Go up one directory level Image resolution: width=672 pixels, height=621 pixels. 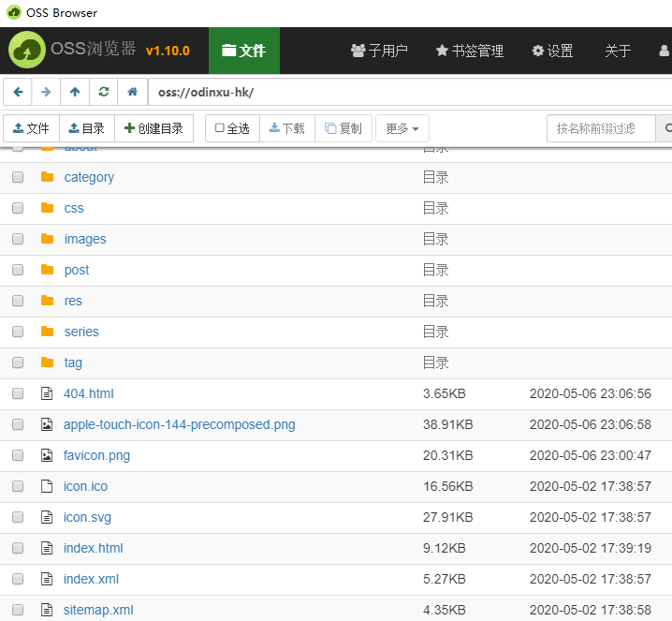(75, 92)
